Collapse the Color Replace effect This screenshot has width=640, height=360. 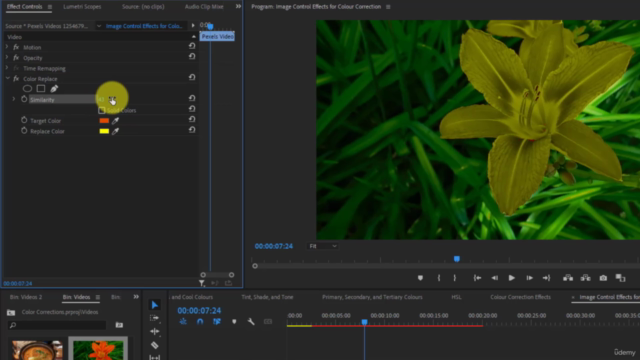pos(7,78)
